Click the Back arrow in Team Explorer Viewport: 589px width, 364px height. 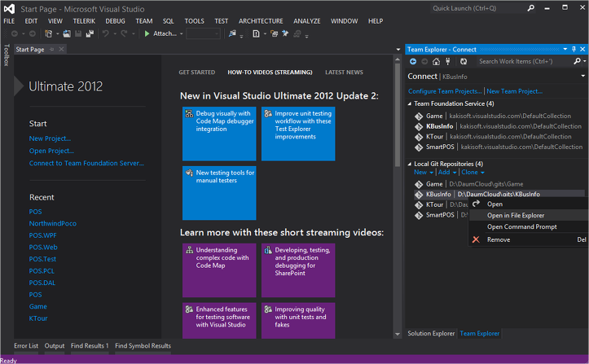coord(413,61)
